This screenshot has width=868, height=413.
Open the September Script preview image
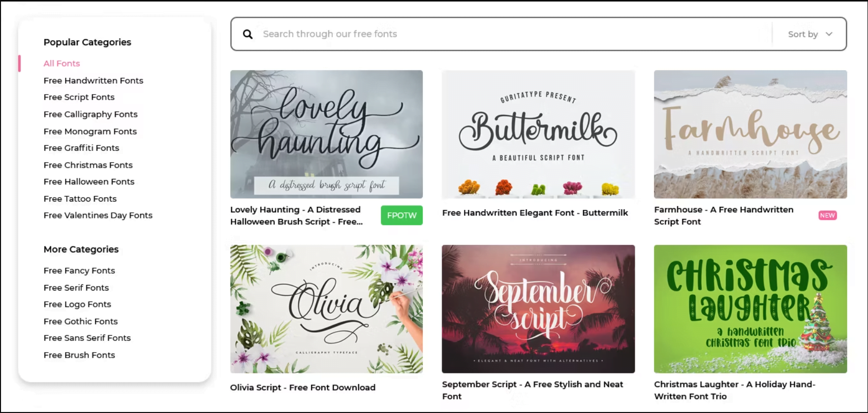[x=538, y=309]
